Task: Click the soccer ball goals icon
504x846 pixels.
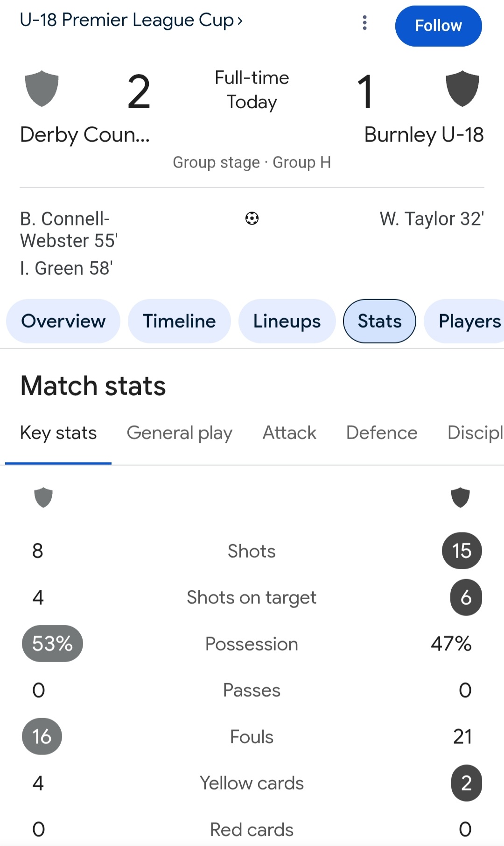Action: click(x=252, y=218)
